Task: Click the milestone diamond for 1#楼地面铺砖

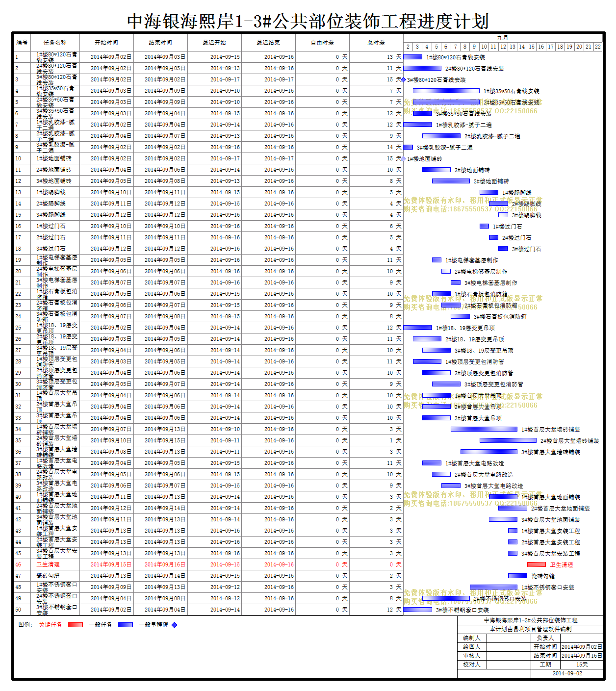Action: (x=404, y=158)
